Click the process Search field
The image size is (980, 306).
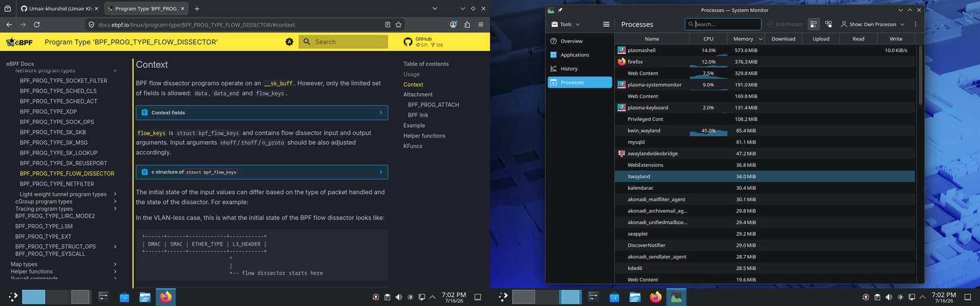pos(723,24)
